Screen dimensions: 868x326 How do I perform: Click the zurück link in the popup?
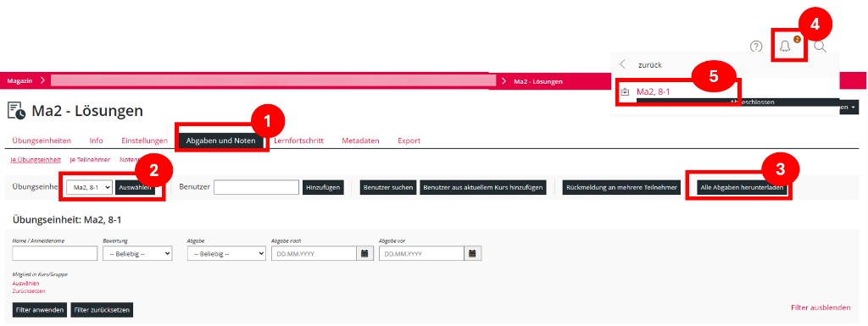pos(650,64)
